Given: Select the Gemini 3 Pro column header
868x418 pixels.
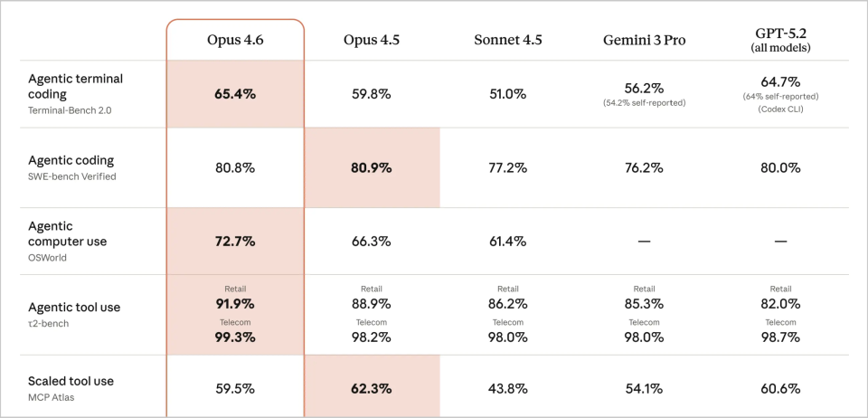Looking at the screenshot, I should pos(644,40).
